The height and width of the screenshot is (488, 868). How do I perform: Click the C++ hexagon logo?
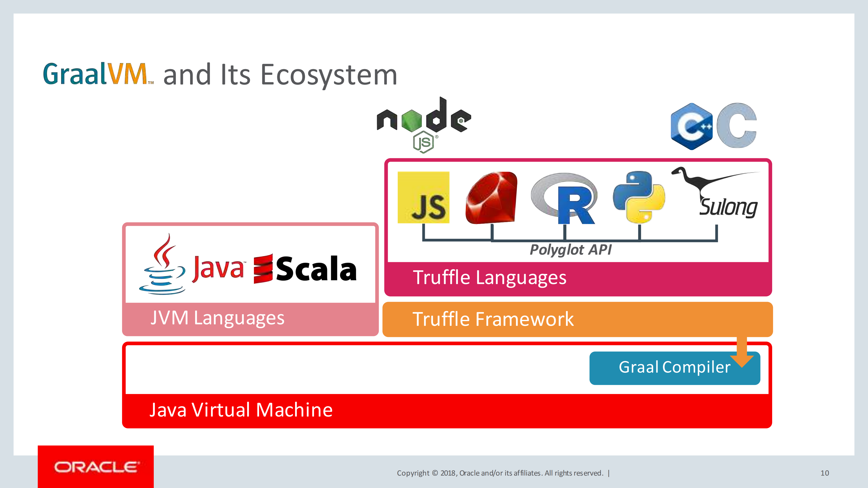[x=692, y=126]
